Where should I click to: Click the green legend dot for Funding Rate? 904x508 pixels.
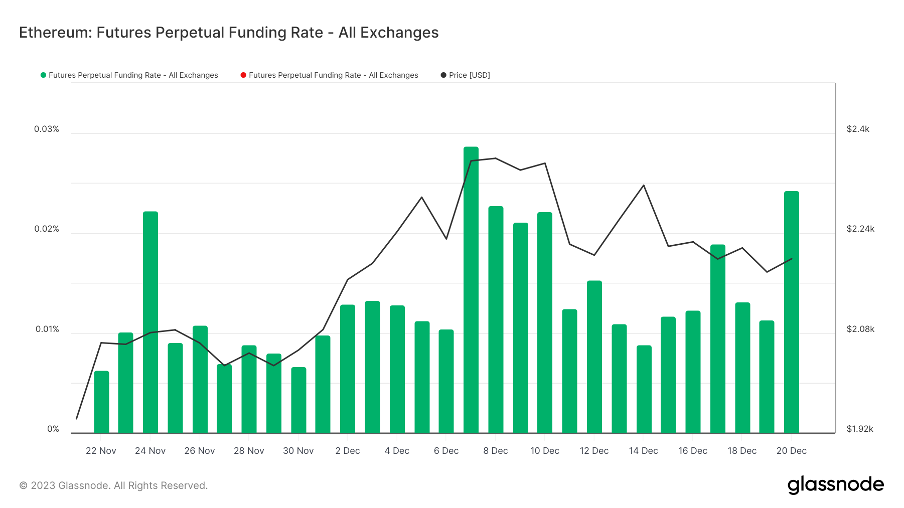tap(42, 75)
